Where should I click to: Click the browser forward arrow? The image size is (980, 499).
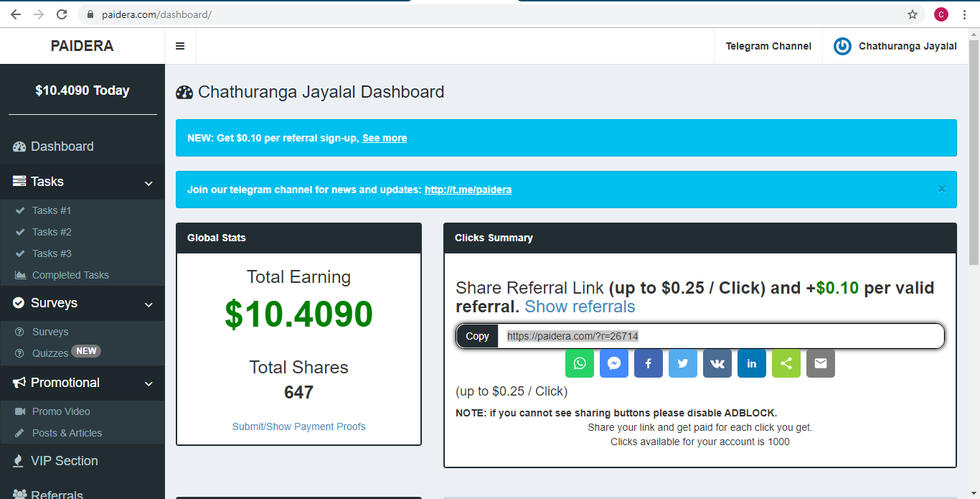(39, 14)
